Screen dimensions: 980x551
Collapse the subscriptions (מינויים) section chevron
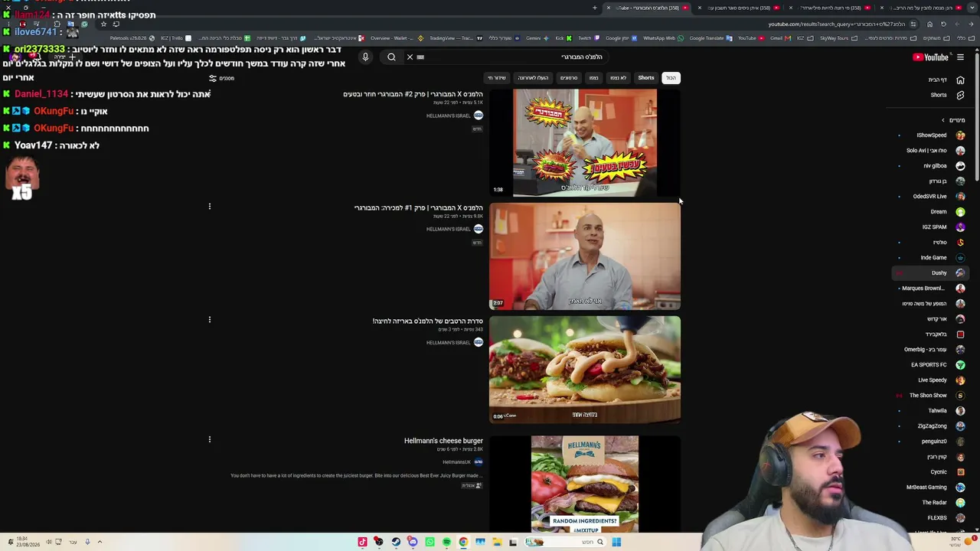943,120
